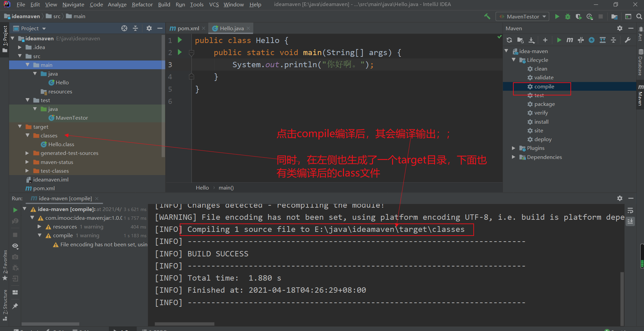Screen dimensions: 644x331
Task: Expand the .idea folder
Action: coord(20,47)
